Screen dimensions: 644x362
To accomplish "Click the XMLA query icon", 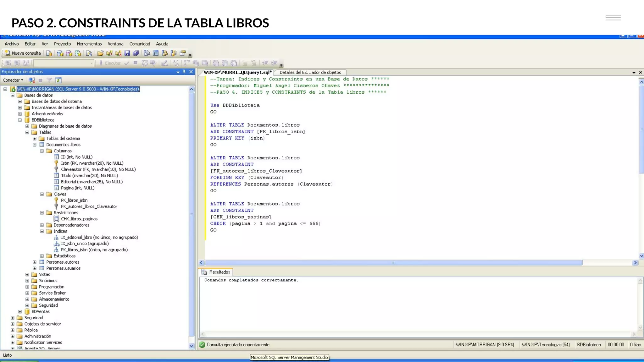I will (x=78, y=53).
